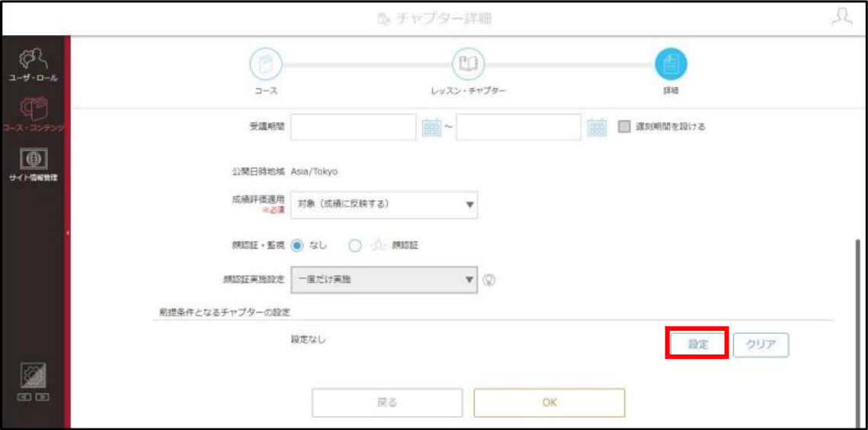Click the クリア button
This screenshot has height=430, width=868.
pos(761,344)
